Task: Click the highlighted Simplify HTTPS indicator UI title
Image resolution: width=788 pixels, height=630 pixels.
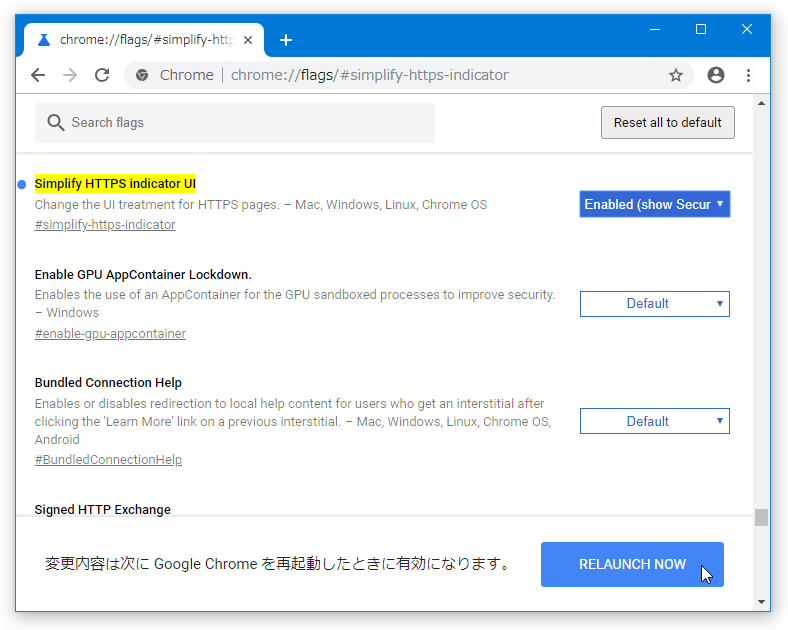Action: click(x=115, y=184)
